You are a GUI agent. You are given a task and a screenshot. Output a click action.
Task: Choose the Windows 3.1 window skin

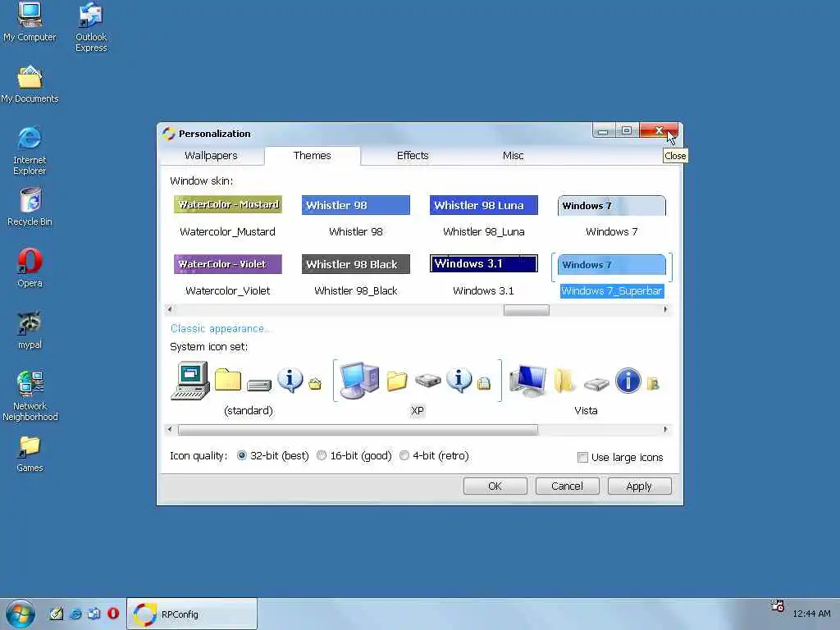pyautogui.click(x=484, y=276)
